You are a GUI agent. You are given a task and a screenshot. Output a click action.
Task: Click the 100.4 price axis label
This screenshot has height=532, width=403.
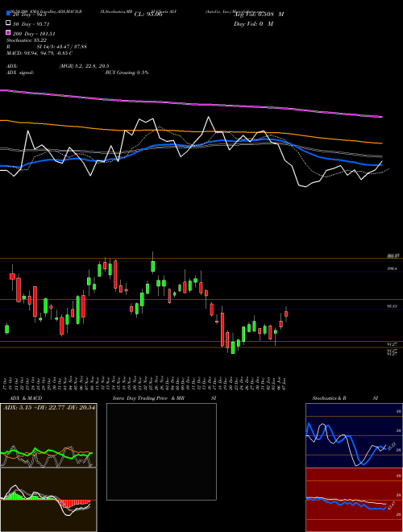pos(392,268)
